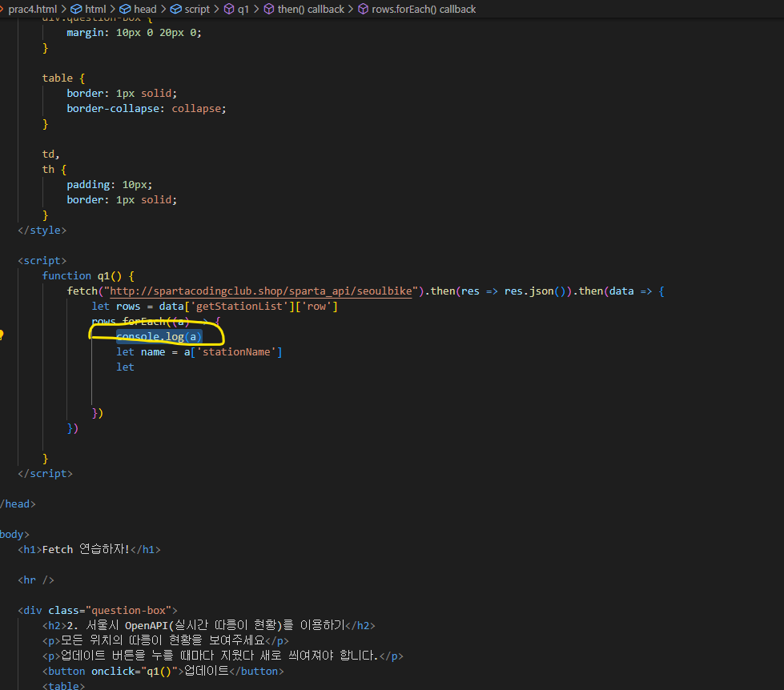Click the <h2> 서울시 OpenAPI line

click(208, 625)
